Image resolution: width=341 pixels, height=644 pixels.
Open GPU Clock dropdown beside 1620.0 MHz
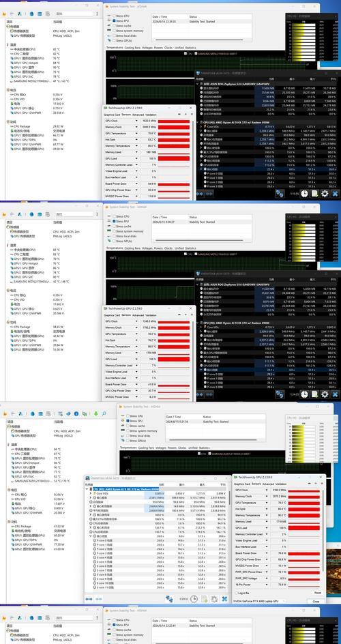(x=136, y=121)
